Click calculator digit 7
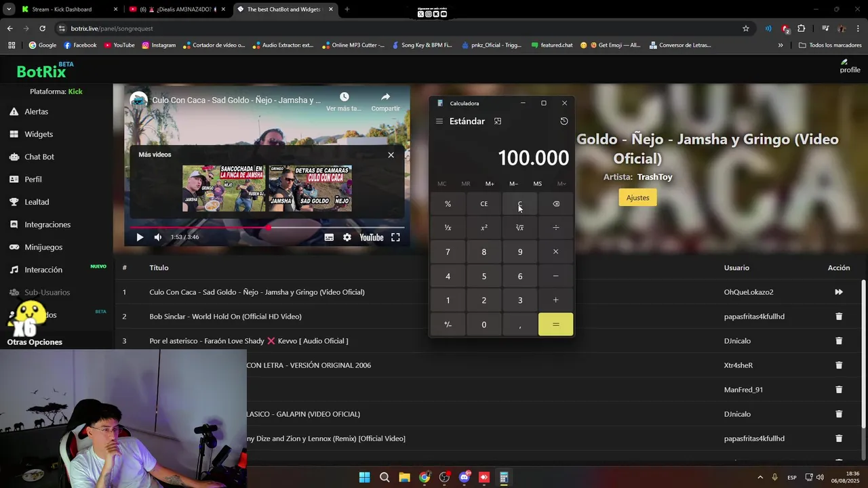 [448, 252]
